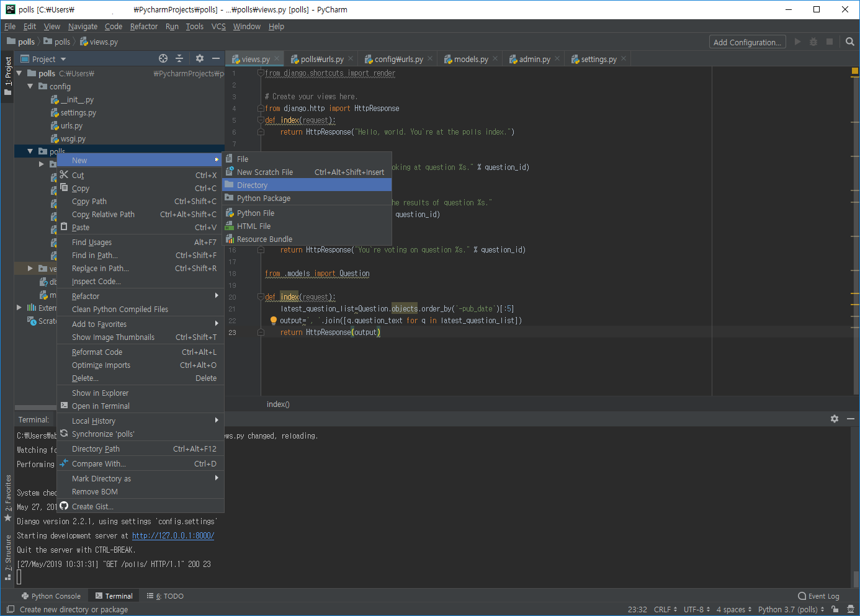Toggle tool window button at status bar left
This screenshot has width=860, height=616.
(x=10, y=609)
